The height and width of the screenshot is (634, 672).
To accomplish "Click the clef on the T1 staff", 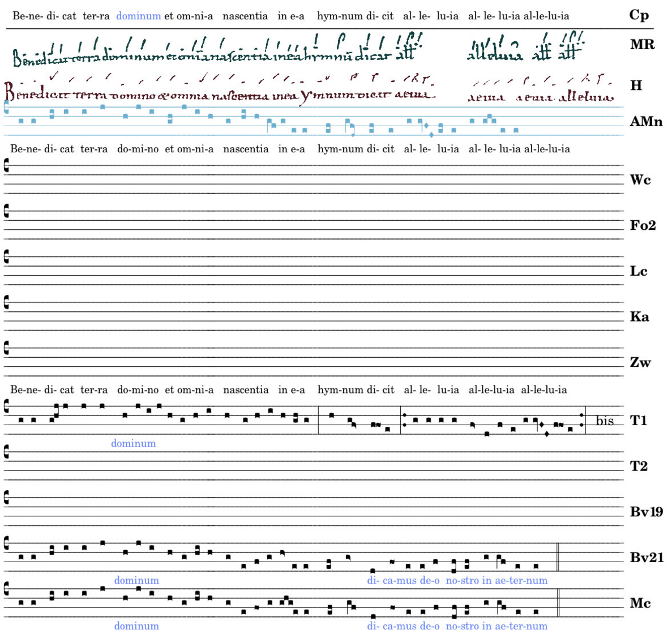I will 7,405.
